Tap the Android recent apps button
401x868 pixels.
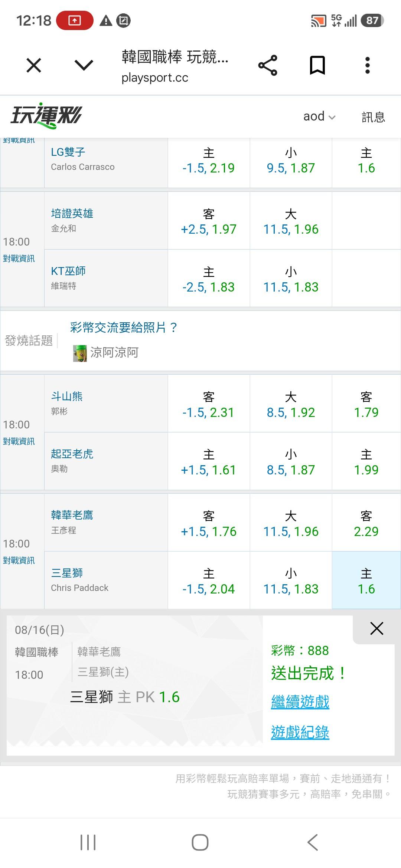(x=88, y=842)
